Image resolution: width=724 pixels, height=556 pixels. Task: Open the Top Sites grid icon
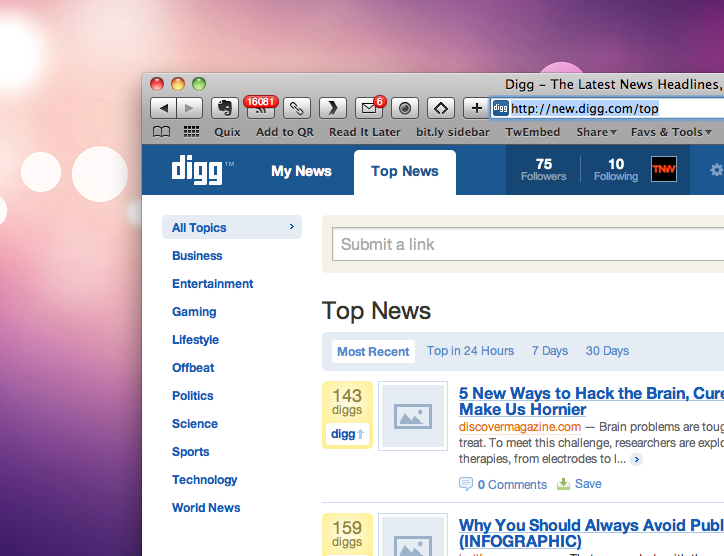[x=191, y=132]
